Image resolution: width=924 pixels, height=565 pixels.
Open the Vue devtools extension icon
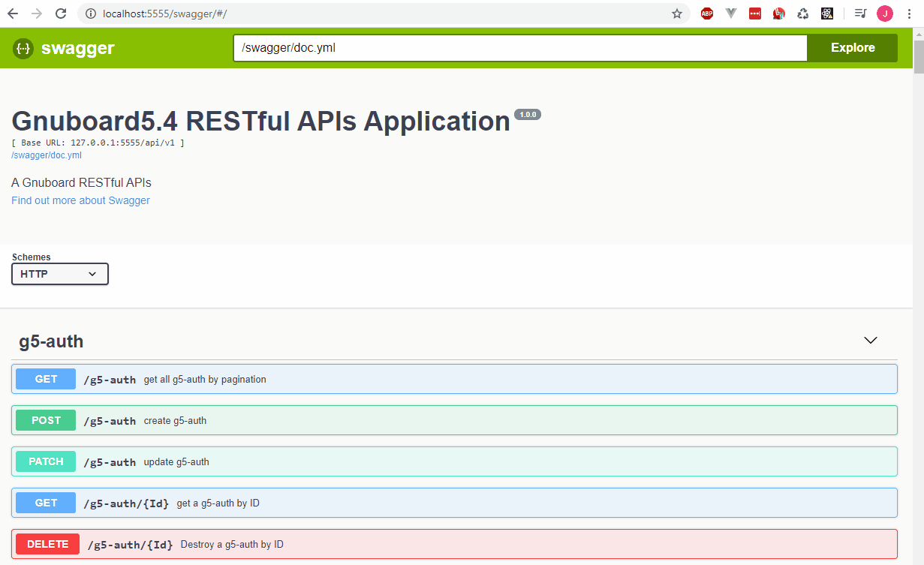(731, 14)
